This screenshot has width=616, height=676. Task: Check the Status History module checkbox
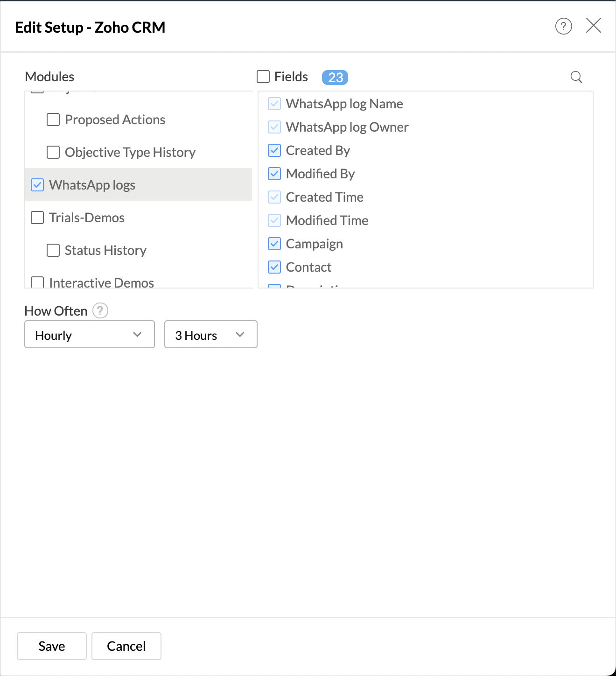(53, 250)
